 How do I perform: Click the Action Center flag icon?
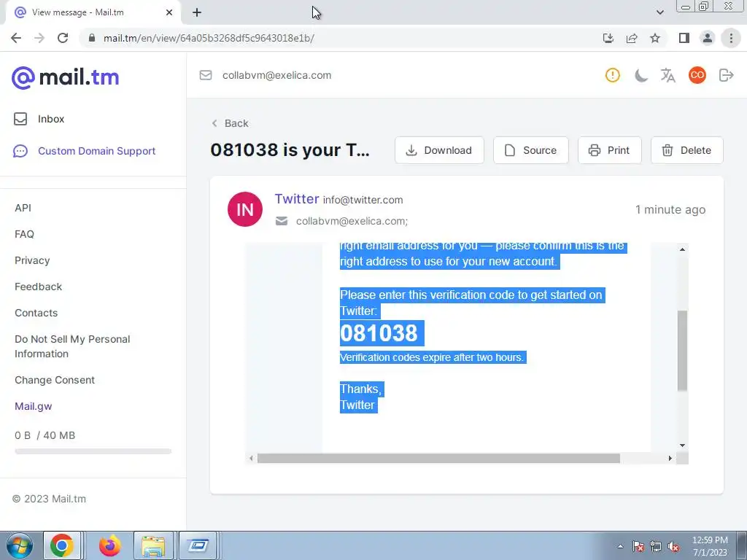[x=638, y=546]
